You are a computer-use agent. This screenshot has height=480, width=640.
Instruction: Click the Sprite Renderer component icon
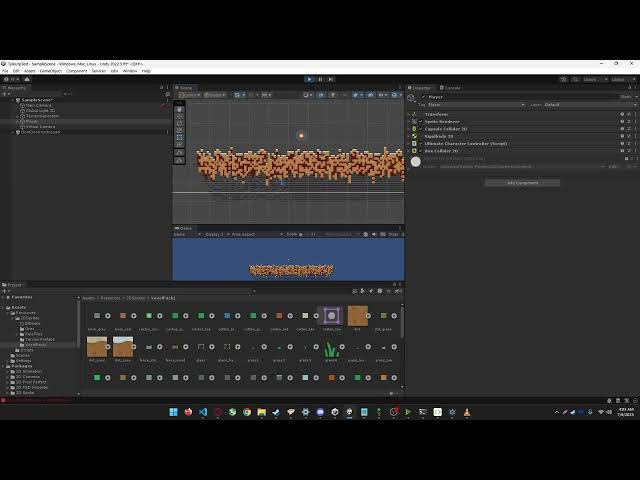415,121
